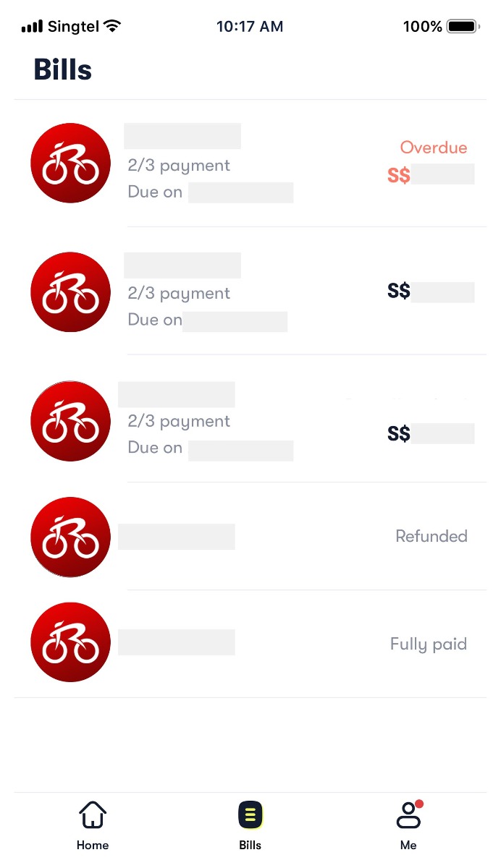Select the bicycle icon beside the second bill
Screen dimensions: 501x868
point(70,292)
